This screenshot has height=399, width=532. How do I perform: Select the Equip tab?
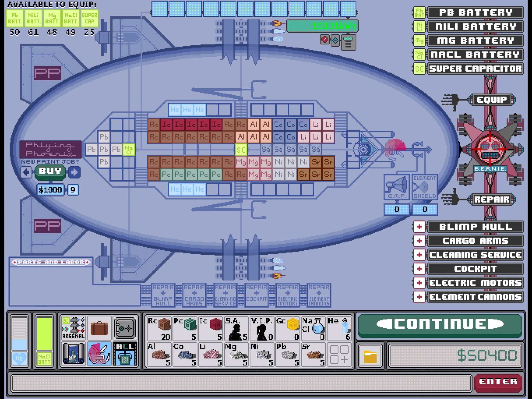491,100
